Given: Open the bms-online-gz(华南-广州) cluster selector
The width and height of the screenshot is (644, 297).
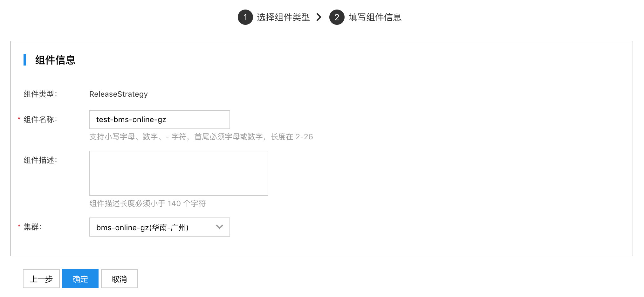Looking at the screenshot, I should coord(160,227).
